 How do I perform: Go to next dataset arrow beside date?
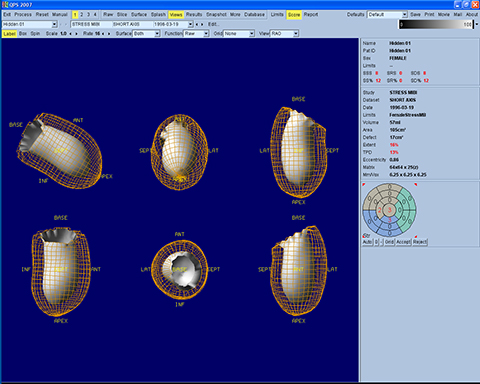(202, 24)
